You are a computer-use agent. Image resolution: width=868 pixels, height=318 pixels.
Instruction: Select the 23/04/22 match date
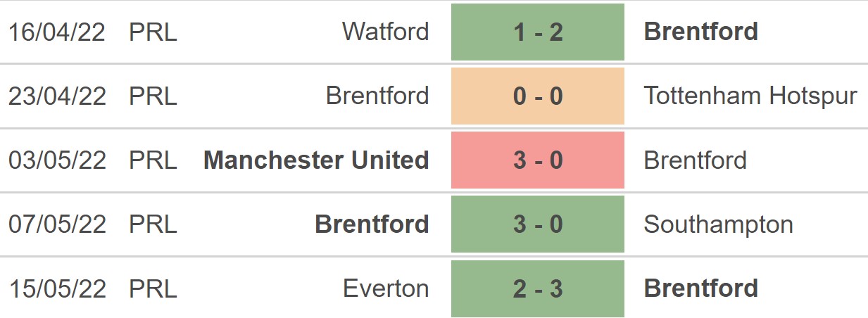point(57,96)
